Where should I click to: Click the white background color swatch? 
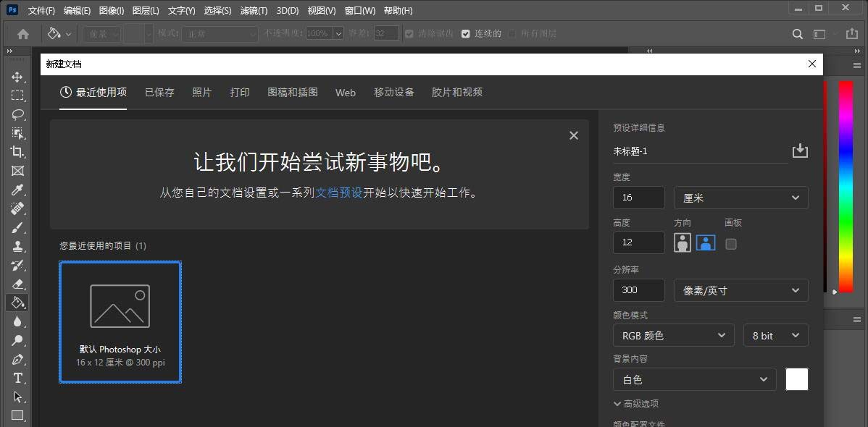click(x=796, y=379)
